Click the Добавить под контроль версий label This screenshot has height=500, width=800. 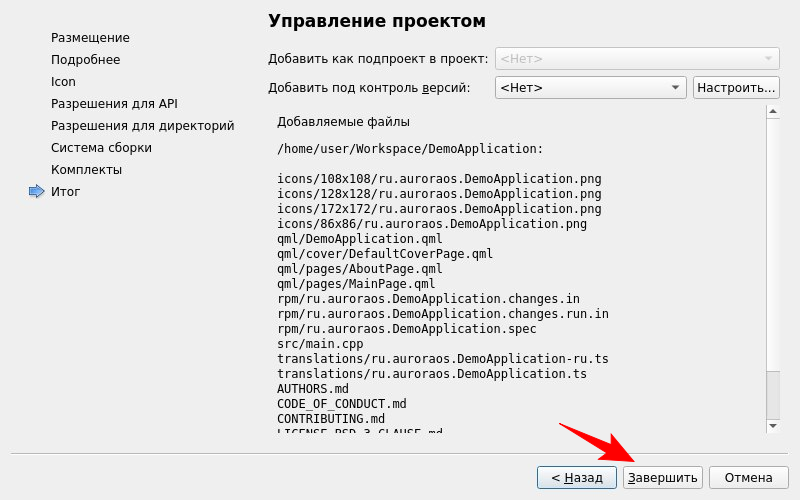(369, 88)
